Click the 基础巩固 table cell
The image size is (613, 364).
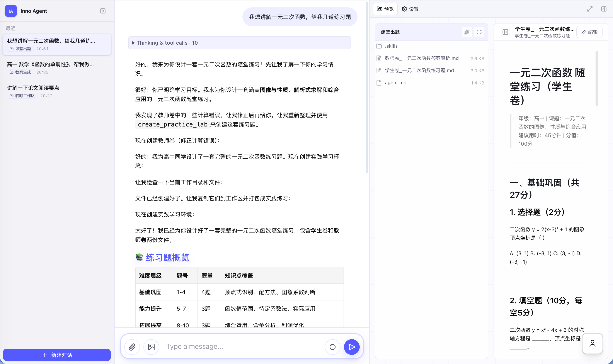click(x=154, y=292)
